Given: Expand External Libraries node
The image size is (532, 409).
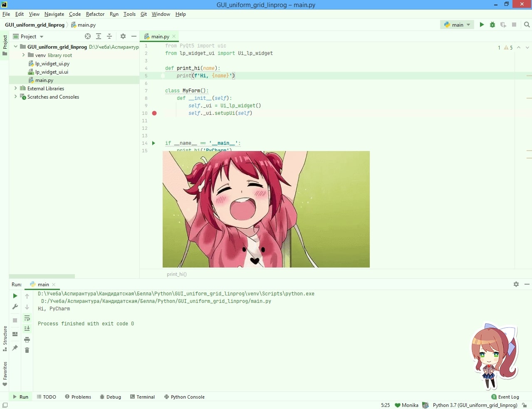Looking at the screenshot, I should pos(16,88).
